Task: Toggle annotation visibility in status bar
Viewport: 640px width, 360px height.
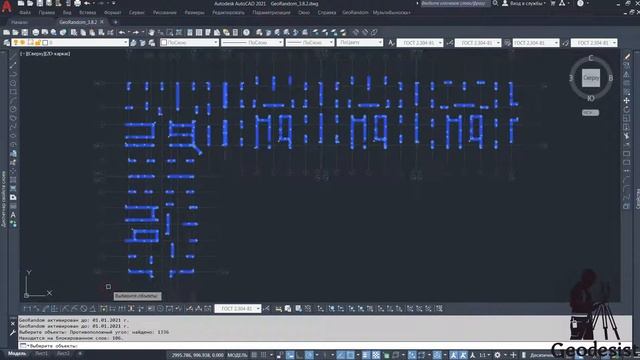Action: pos(453,355)
